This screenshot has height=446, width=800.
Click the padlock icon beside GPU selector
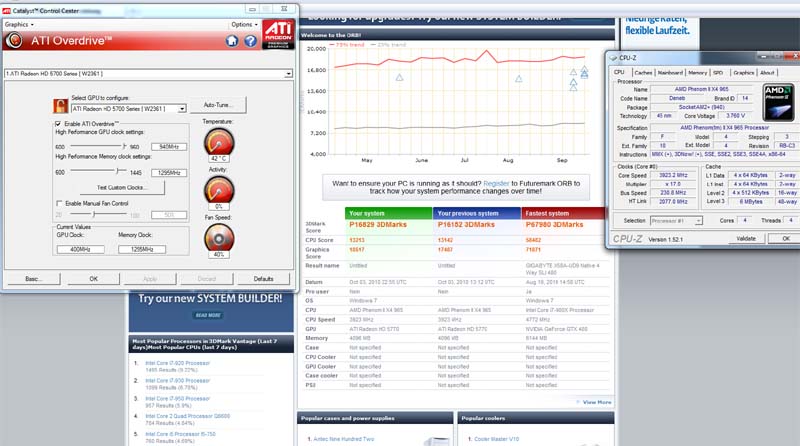pyautogui.click(x=60, y=106)
